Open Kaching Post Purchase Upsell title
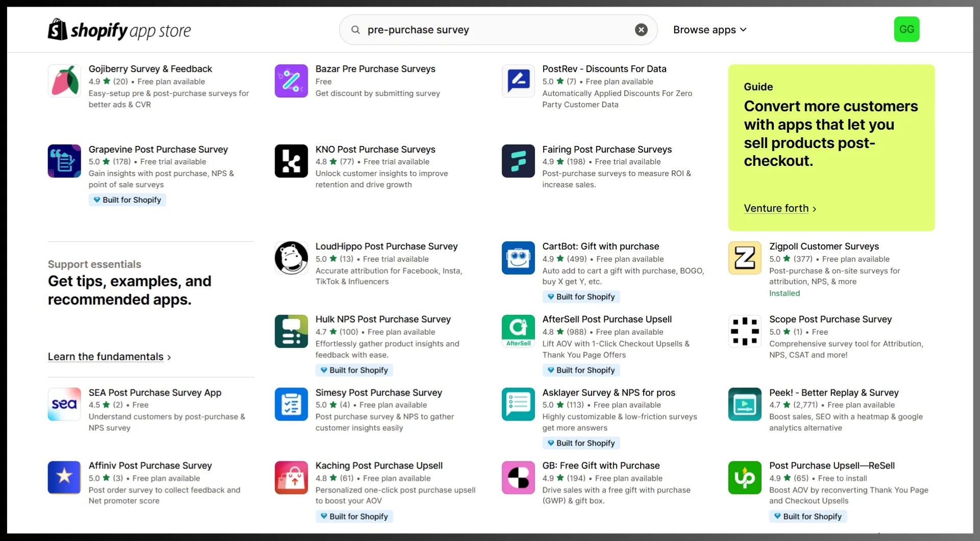Viewport: 980px width, 541px height. (x=379, y=466)
